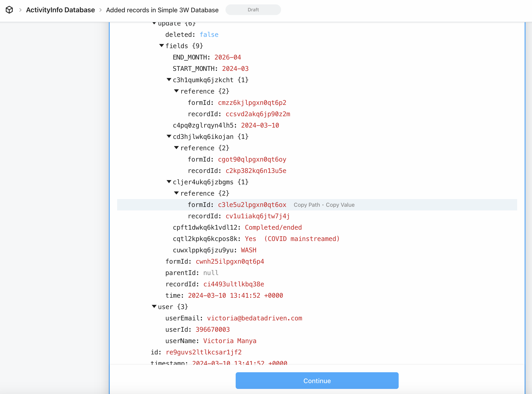Screen dimensions: 532x394
Task: Select userId 396670003 value
Action: 213,330
